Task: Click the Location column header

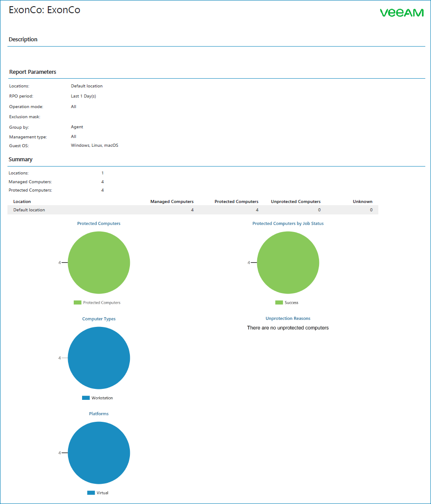Action: pyautogui.click(x=22, y=201)
